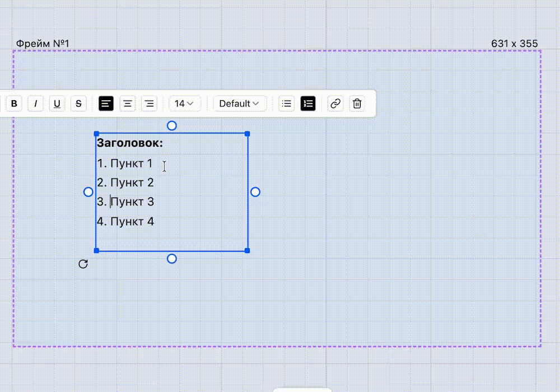Click the top center resize handle circle
Screen dimensions: 560x392
pyautogui.click(x=172, y=125)
